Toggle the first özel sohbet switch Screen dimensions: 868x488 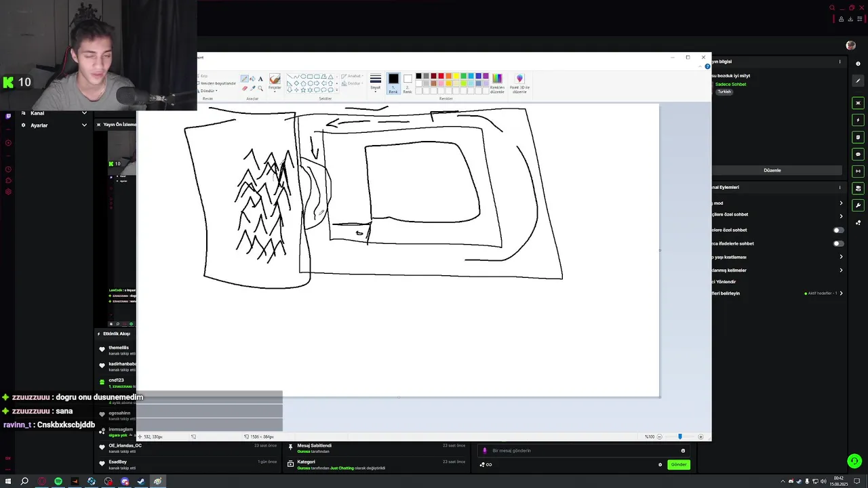coord(838,230)
